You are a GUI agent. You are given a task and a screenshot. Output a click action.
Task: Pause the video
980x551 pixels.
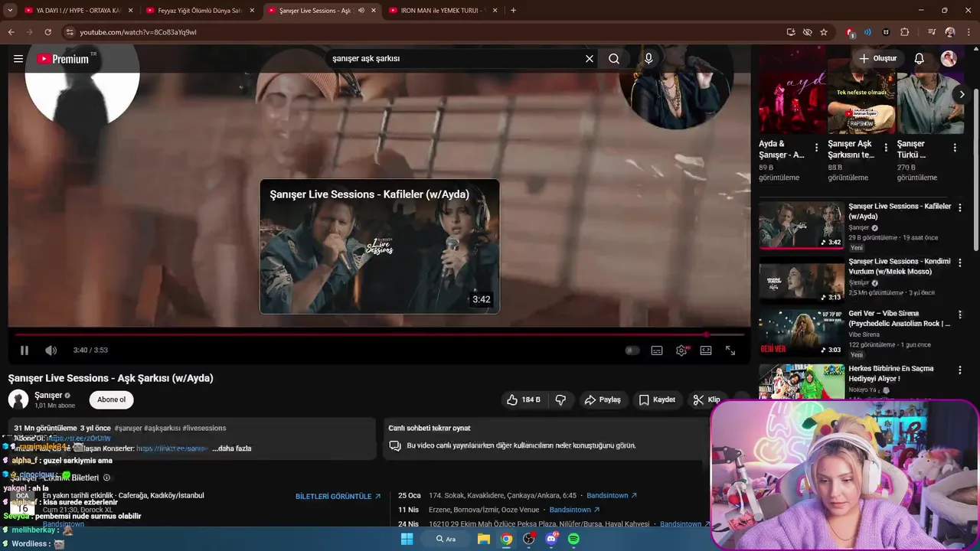[x=24, y=350]
